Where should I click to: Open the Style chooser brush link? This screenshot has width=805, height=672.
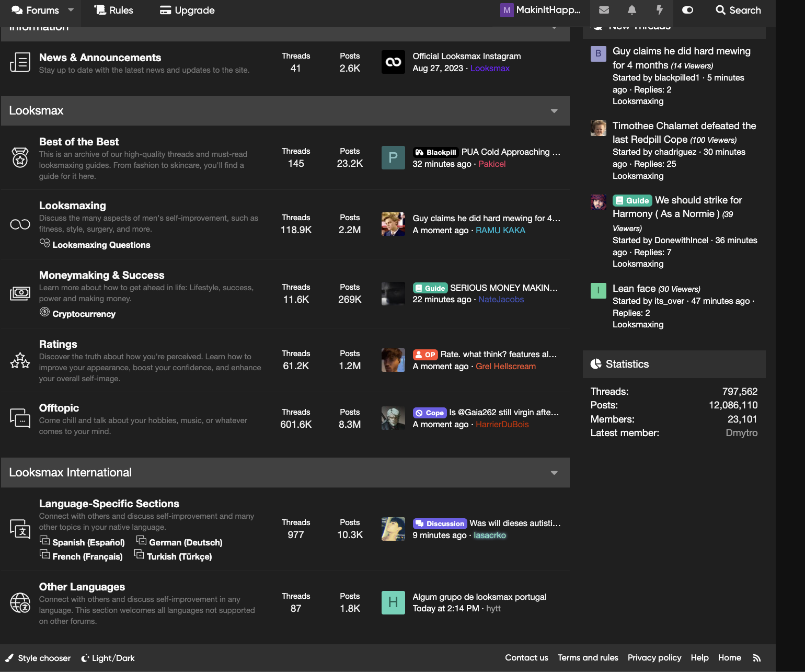(38, 658)
